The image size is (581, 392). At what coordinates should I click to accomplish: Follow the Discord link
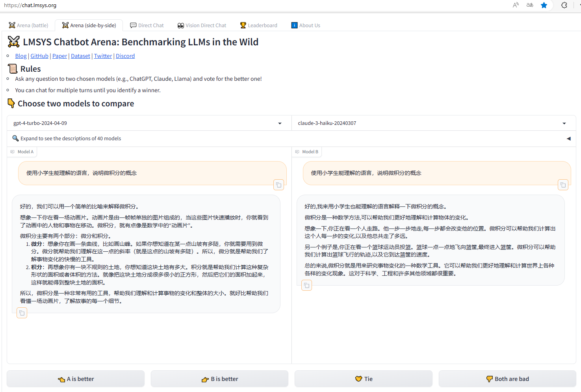point(125,56)
